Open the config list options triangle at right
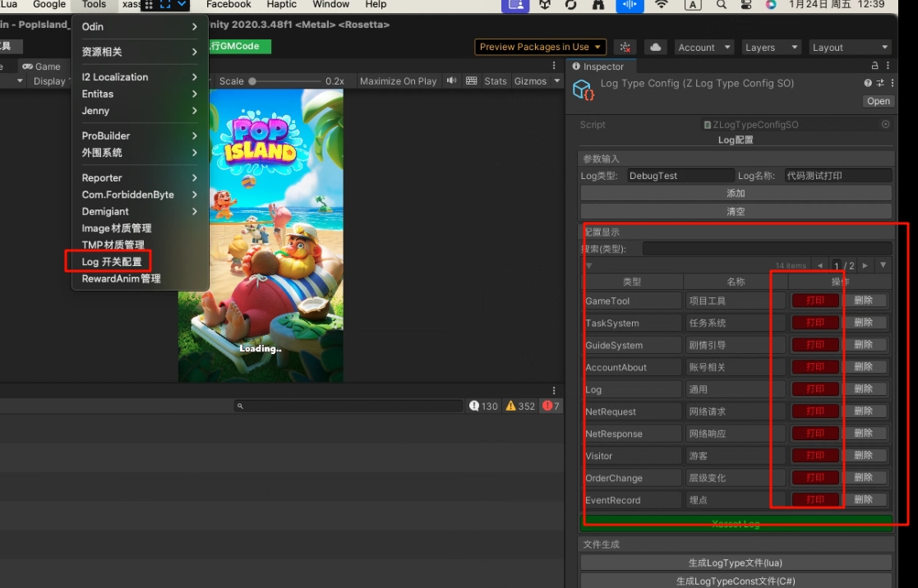The image size is (918, 588). coord(883,265)
